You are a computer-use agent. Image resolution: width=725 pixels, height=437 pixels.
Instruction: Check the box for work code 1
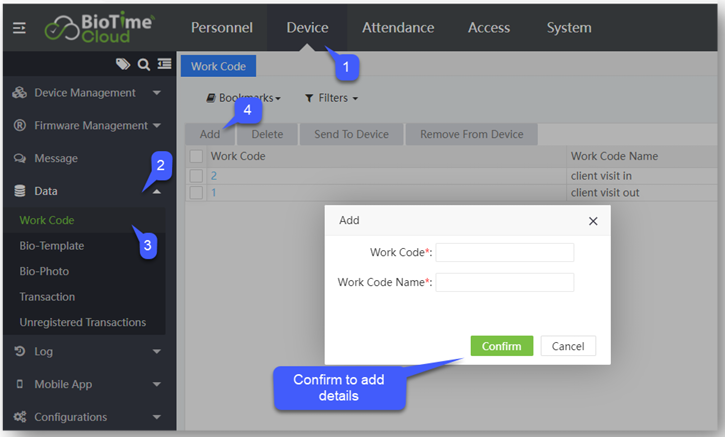pyautogui.click(x=196, y=192)
